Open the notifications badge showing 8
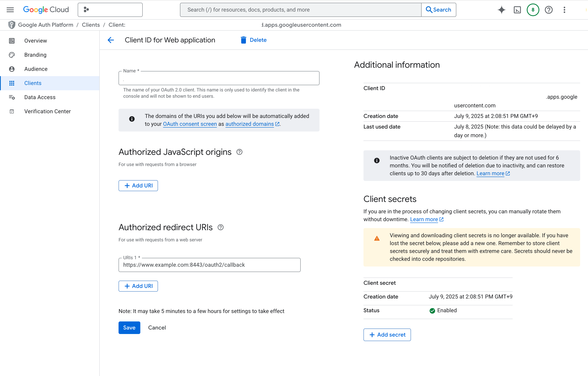 click(x=533, y=10)
